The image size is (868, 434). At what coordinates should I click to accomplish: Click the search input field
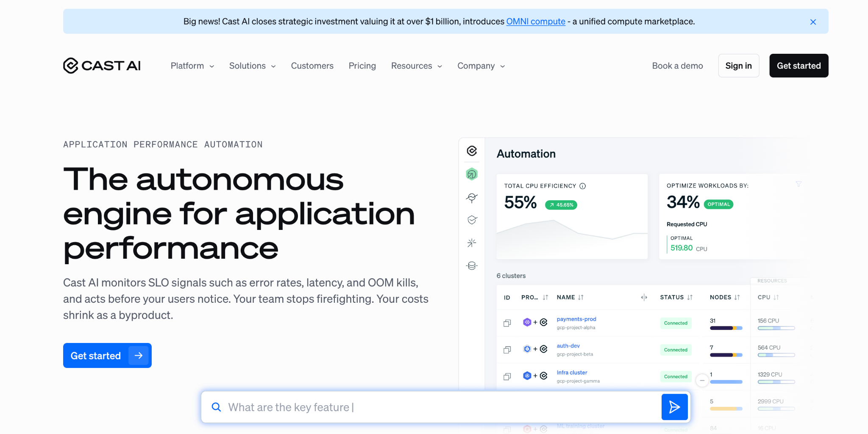coord(442,407)
